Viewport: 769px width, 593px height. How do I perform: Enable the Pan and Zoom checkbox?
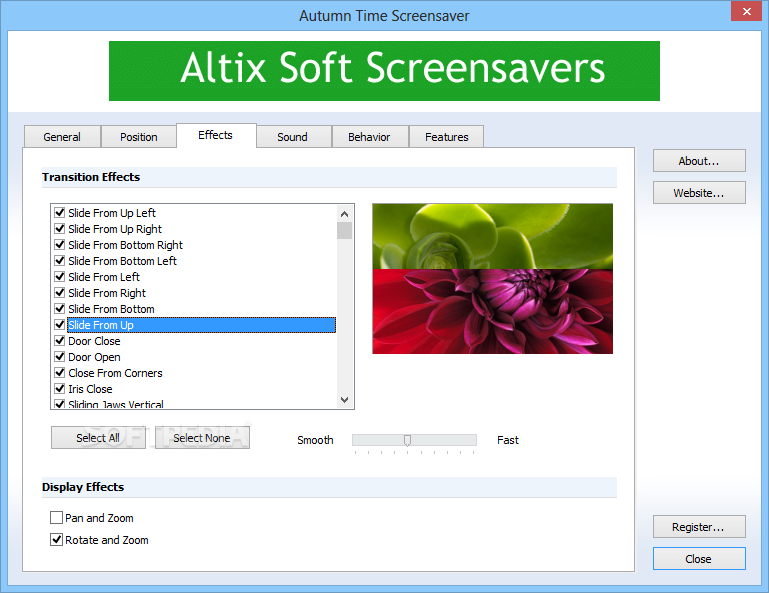click(56, 517)
